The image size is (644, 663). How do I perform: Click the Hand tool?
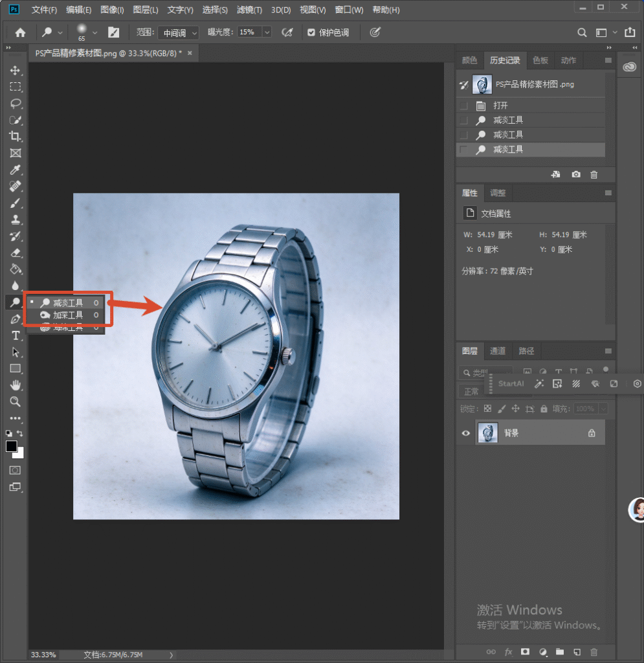pyautogui.click(x=16, y=385)
